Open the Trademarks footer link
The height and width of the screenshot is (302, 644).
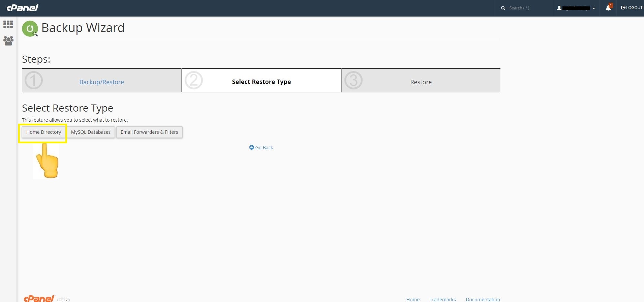click(442, 299)
